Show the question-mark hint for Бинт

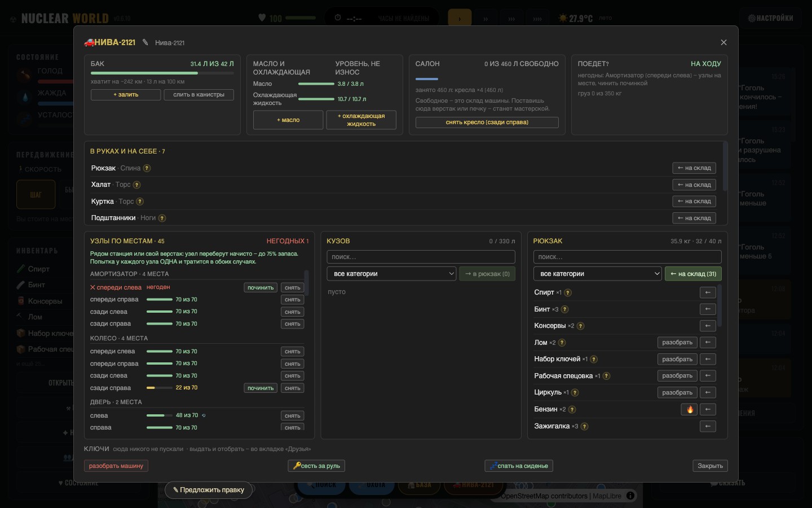(564, 309)
